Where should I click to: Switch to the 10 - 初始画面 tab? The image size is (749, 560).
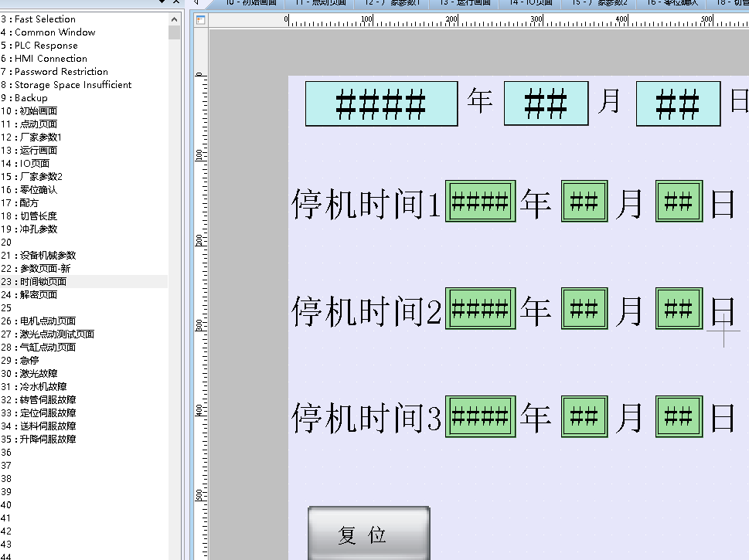tap(247, 3)
